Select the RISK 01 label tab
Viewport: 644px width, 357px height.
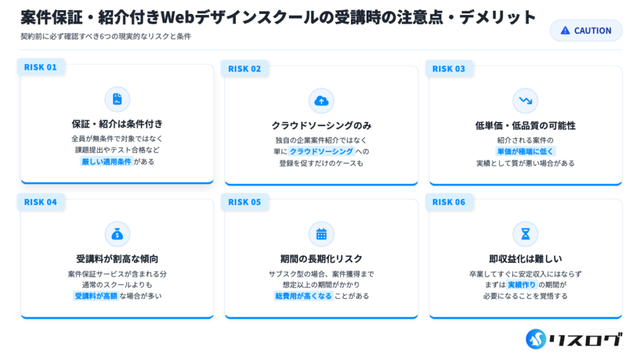coord(41,67)
